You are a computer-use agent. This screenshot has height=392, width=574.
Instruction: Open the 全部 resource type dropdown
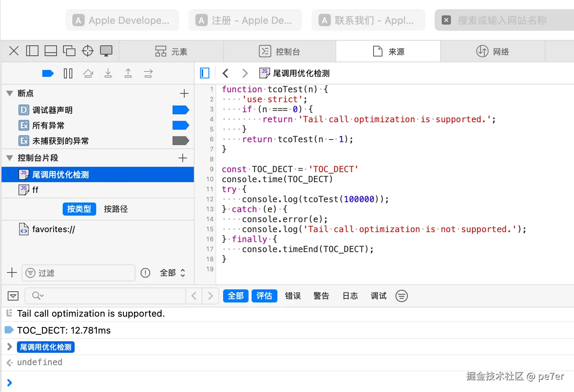click(x=172, y=273)
